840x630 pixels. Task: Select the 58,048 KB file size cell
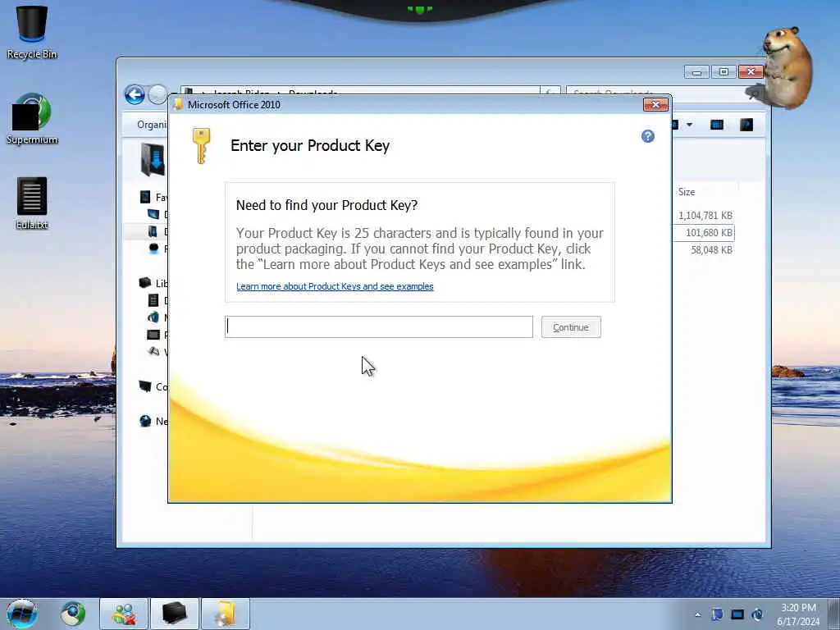[x=711, y=249]
